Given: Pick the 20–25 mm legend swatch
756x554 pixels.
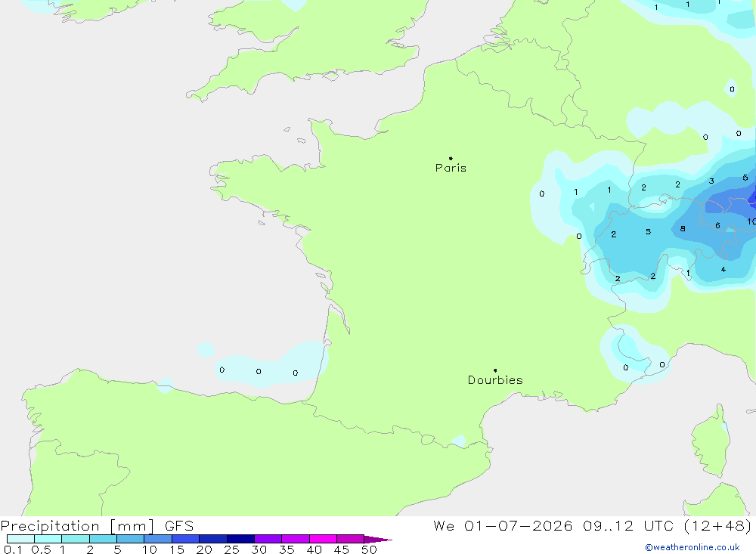Looking at the screenshot, I should pos(213,539).
